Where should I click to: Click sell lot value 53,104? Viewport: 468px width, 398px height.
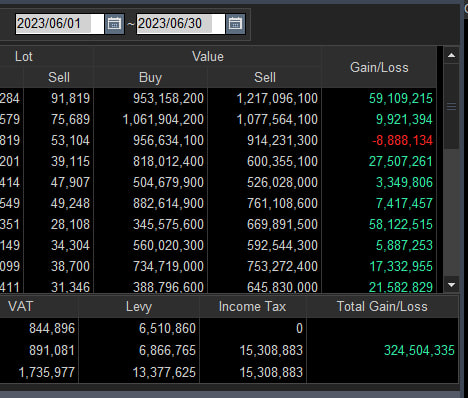click(70, 140)
